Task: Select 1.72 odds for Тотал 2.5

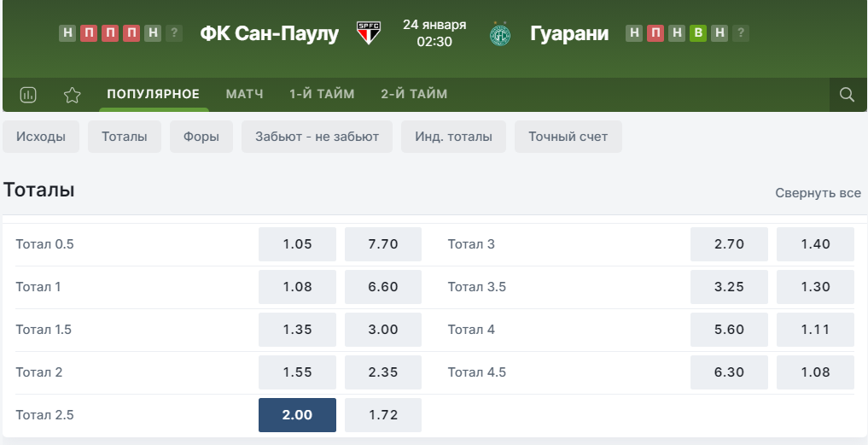Action: tap(383, 415)
